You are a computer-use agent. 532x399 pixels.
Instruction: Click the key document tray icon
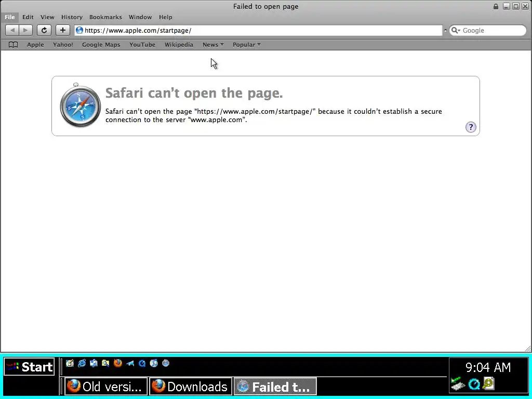coord(488,384)
